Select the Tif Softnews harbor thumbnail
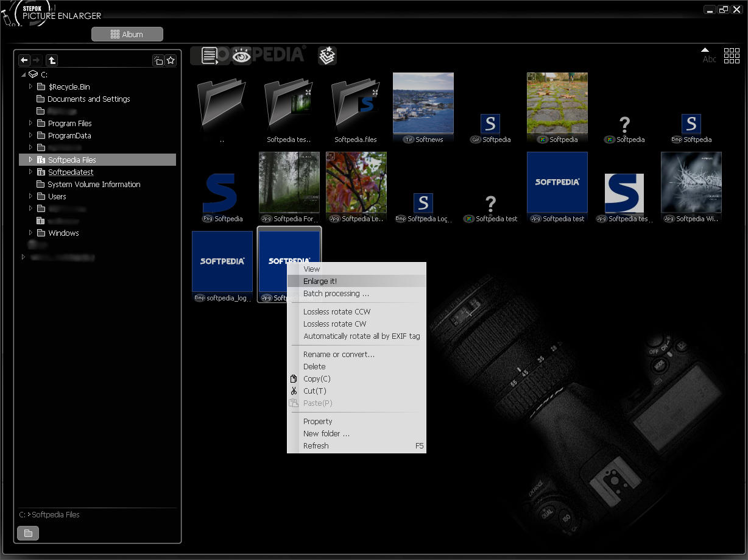Viewport: 748px width, 560px height. (x=423, y=104)
